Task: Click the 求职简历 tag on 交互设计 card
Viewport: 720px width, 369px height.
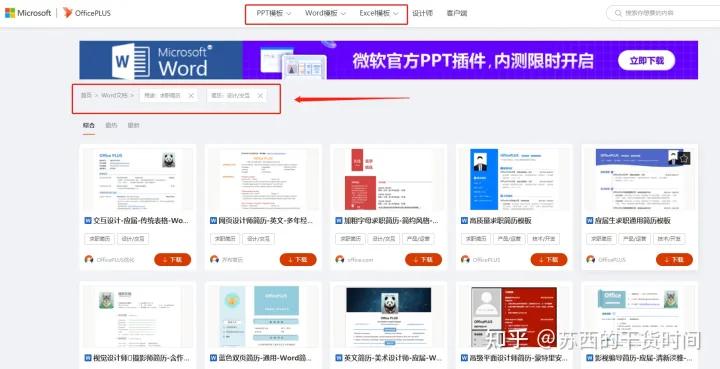Action: (x=99, y=239)
